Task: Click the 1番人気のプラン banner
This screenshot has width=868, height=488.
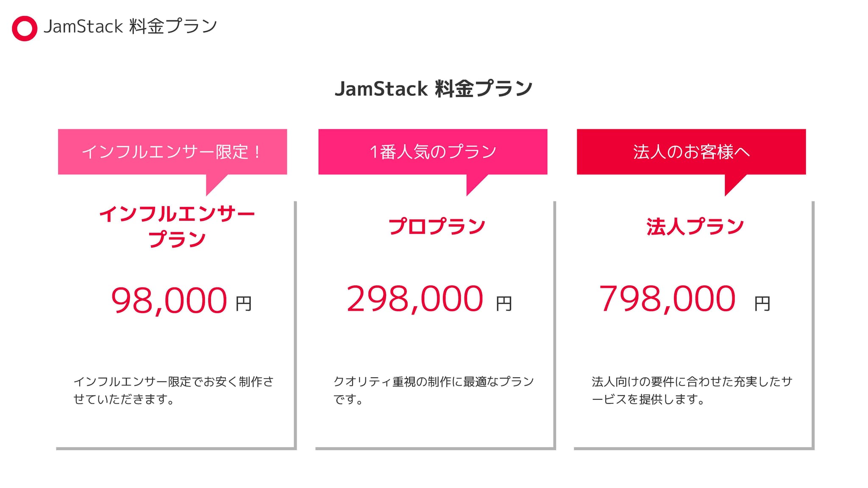Action: pos(433,152)
